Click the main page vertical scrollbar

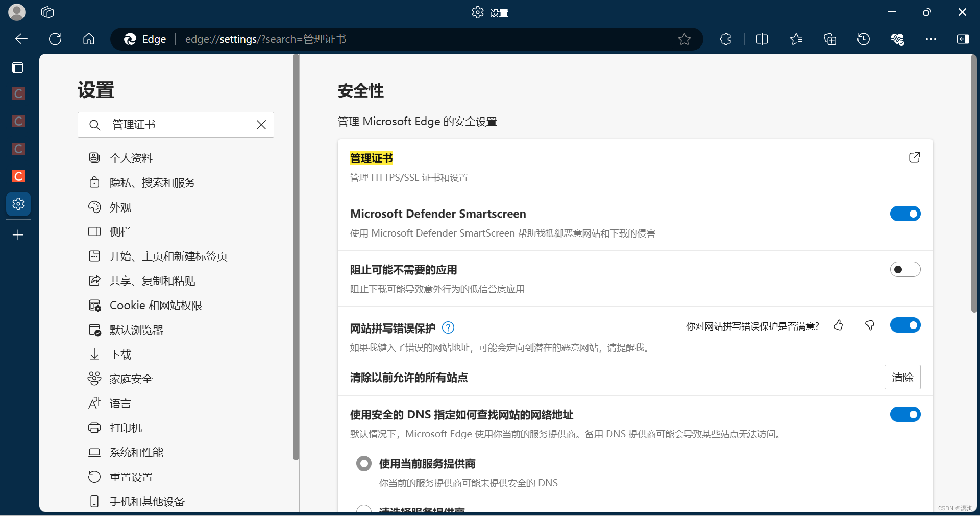coord(974,184)
